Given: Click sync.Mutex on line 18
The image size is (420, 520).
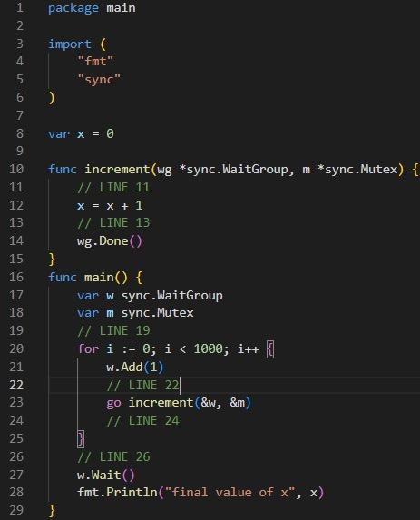Looking at the screenshot, I should click(157, 313).
